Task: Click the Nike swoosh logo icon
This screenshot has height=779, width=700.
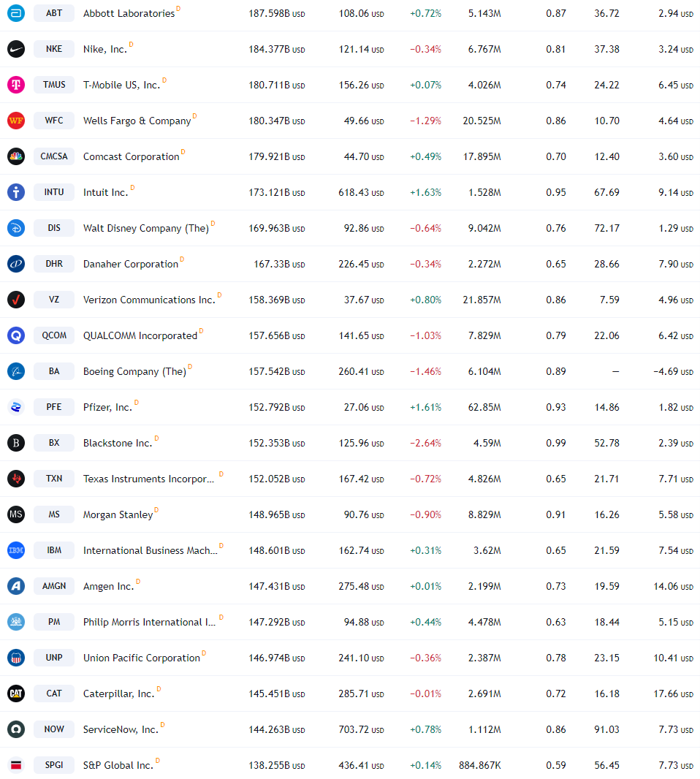Action: pyautogui.click(x=16, y=49)
